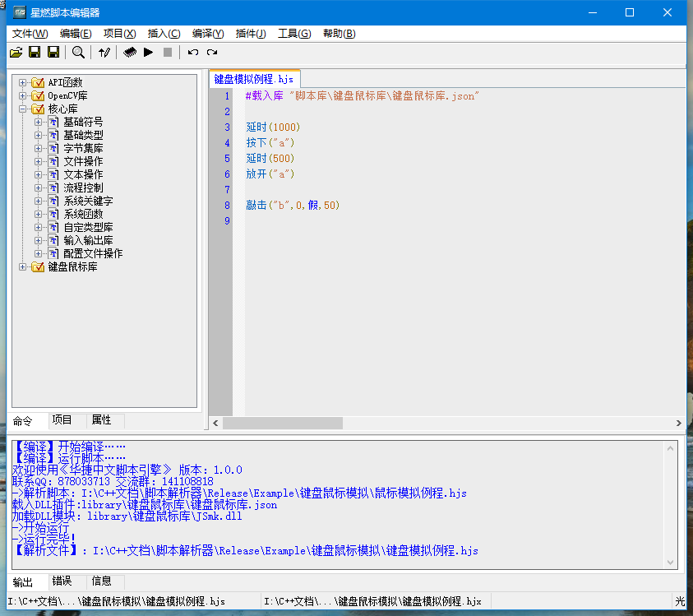Click code line 8 containing 敲击
Screen dimensions: 693x616
[x=293, y=205]
